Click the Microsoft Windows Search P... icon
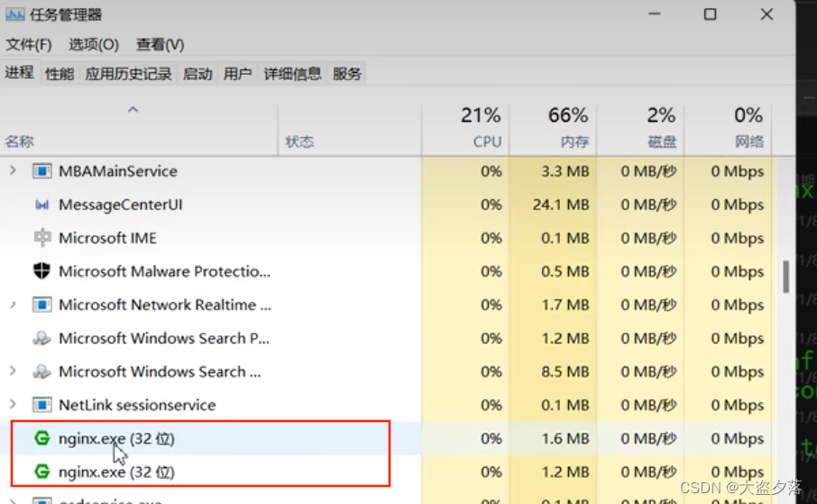817x504 pixels. (42, 338)
